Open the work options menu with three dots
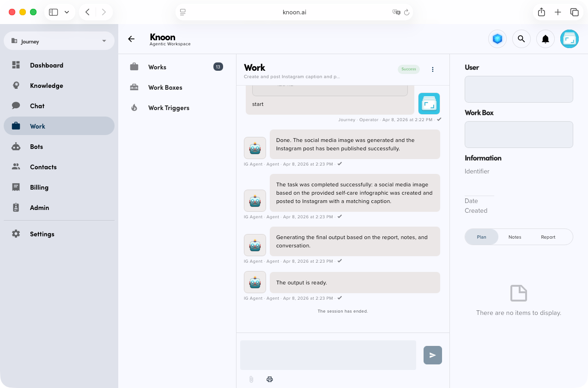The height and width of the screenshot is (388, 588). (x=432, y=69)
